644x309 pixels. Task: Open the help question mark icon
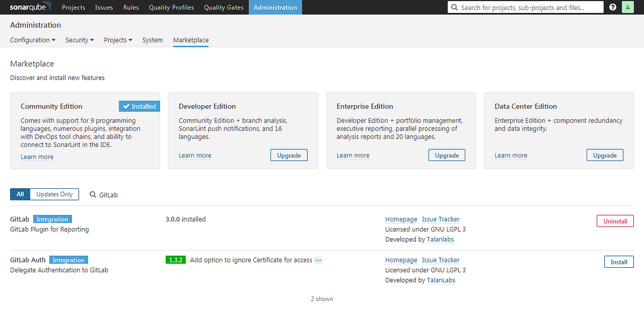pos(612,7)
